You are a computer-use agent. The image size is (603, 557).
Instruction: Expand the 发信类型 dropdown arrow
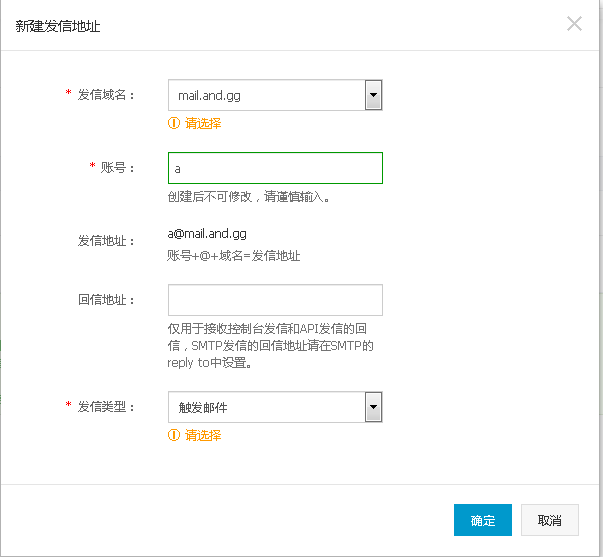(373, 407)
